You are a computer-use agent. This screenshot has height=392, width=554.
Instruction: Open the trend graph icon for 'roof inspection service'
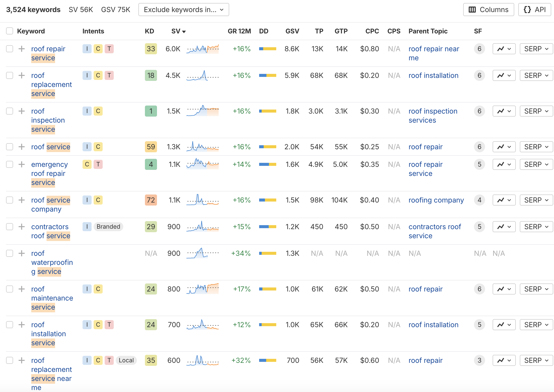tap(504, 111)
